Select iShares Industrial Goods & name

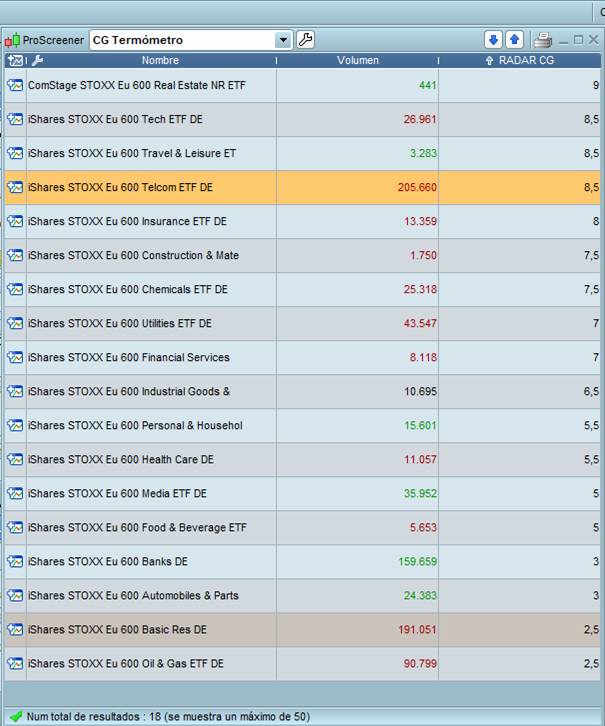[129, 391]
